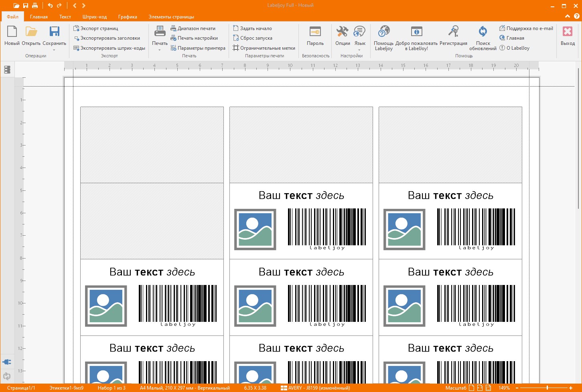The height and width of the screenshot is (392, 582).
Task: Click Экспортировать штрих-коды
Action: pyautogui.click(x=109, y=48)
